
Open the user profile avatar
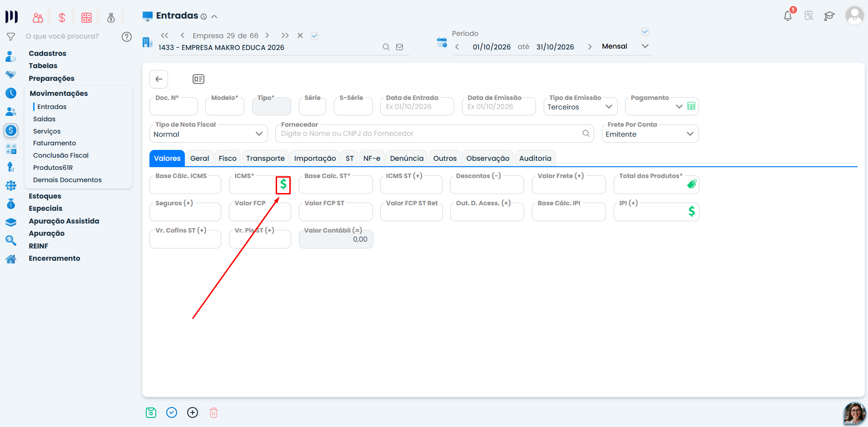pos(854,15)
